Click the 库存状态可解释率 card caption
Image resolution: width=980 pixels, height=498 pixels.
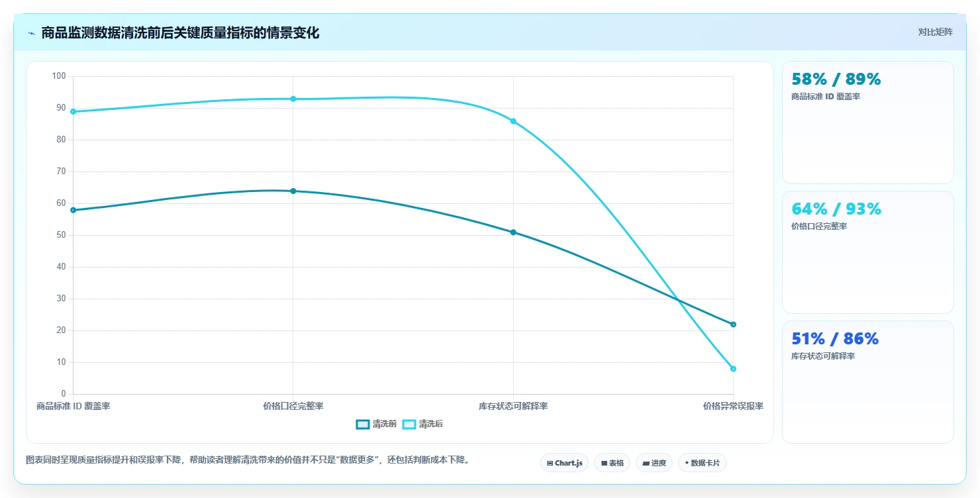point(823,356)
